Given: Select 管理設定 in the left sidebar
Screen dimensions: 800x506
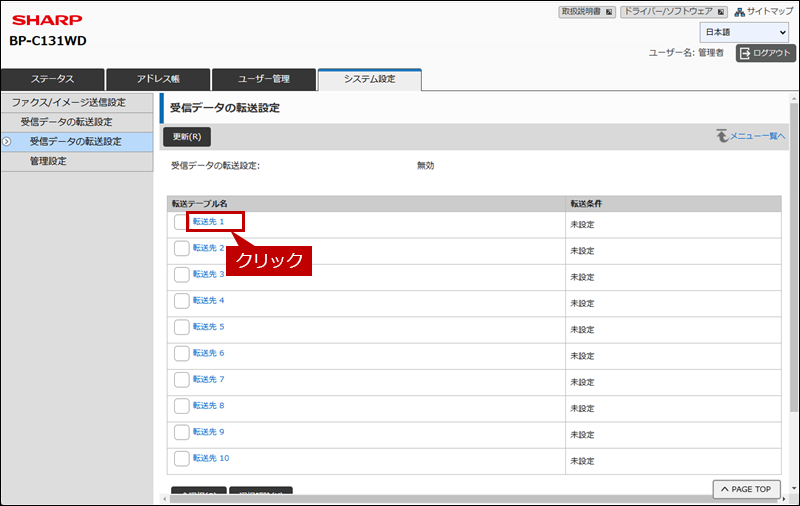Looking at the screenshot, I should (x=48, y=161).
